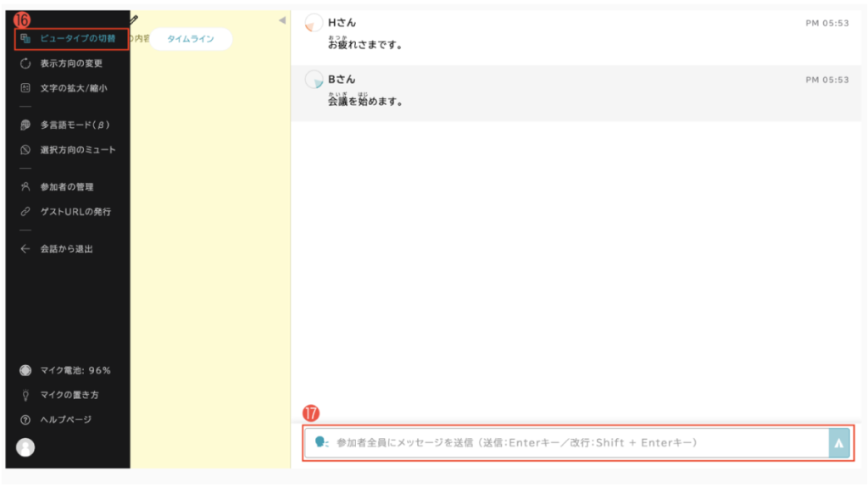Collapse the yellow memo panel with triangle arrow
This screenshot has height=488, width=868.
pyautogui.click(x=281, y=20)
